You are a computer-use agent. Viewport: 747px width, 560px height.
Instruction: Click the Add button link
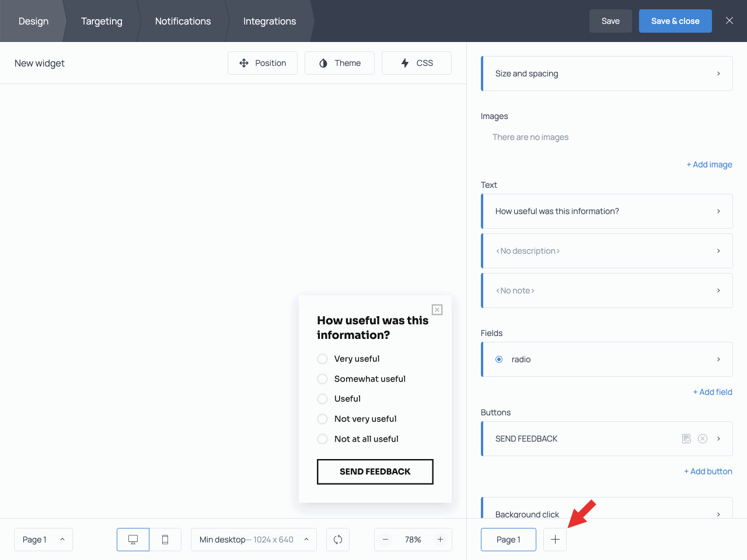coord(708,471)
